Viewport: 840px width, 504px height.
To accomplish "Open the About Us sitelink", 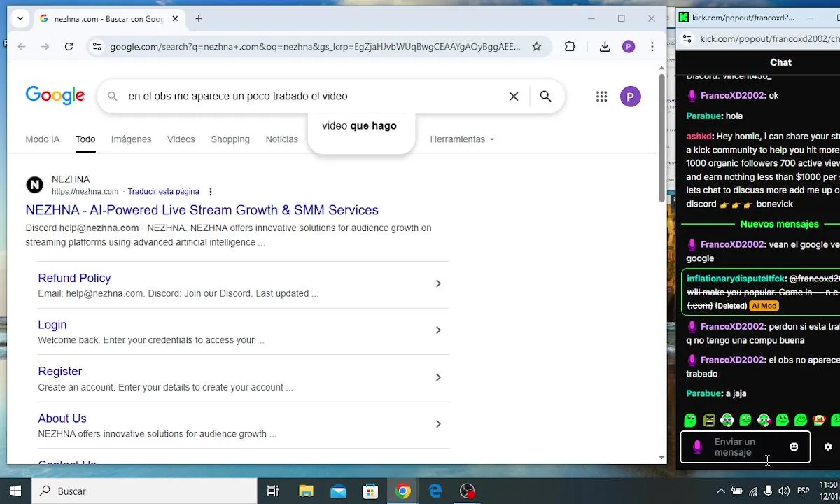I will click(x=62, y=419).
